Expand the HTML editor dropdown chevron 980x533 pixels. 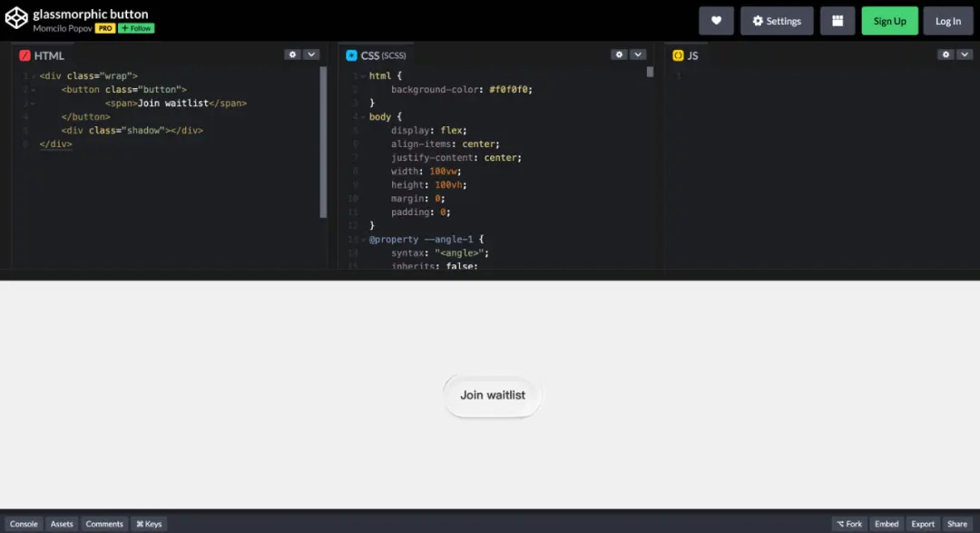coord(311,55)
